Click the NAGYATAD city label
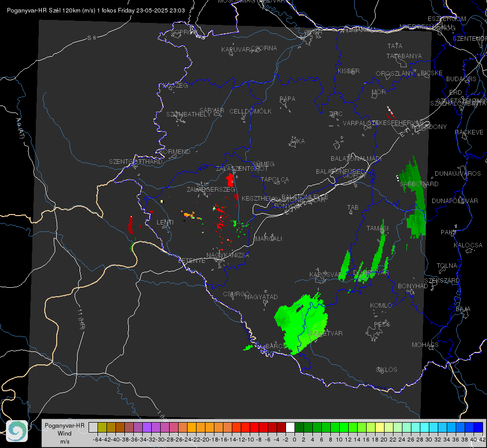The image size is (487, 448). (x=261, y=297)
